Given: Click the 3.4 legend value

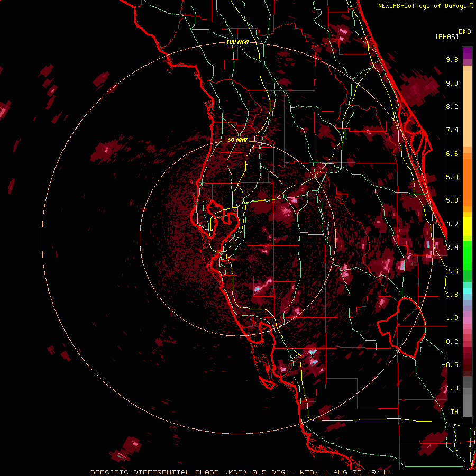Looking at the screenshot, I should tap(452, 248).
